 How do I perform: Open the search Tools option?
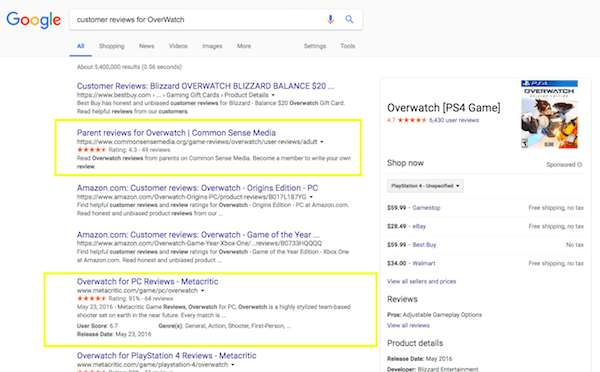pyautogui.click(x=348, y=46)
